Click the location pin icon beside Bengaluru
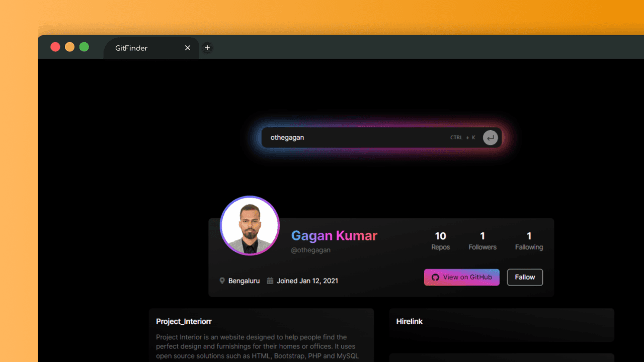644x362 pixels. (x=222, y=281)
